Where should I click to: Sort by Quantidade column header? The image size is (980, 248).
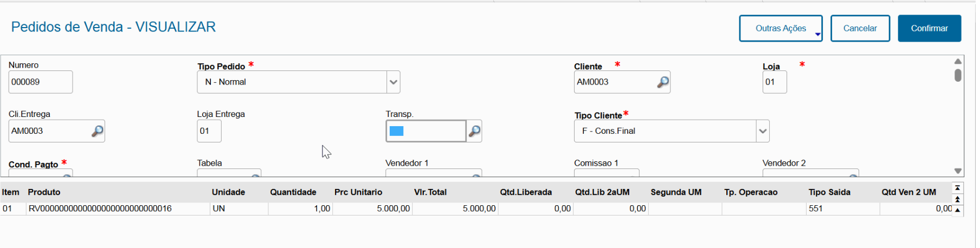293,192
